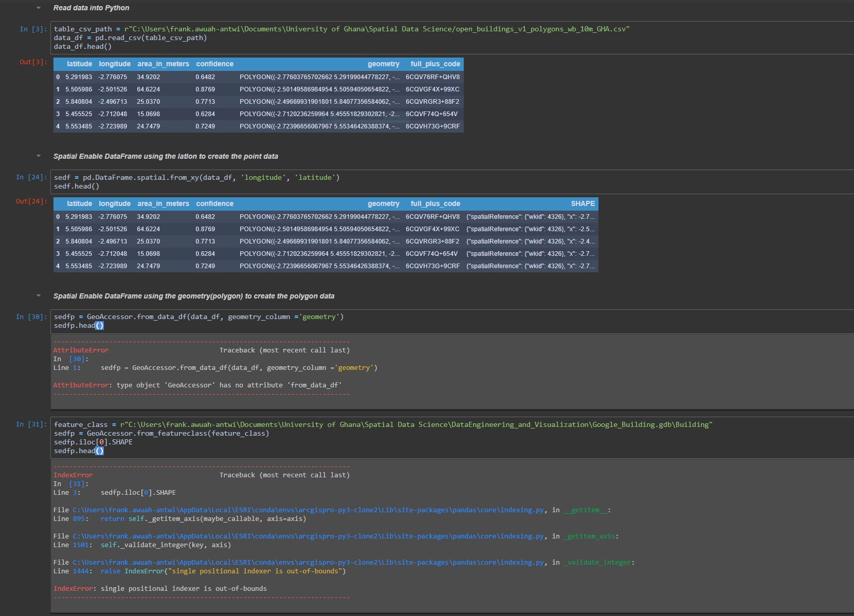This screenshot has width=854, height=616.
Task: Click the geometry column header in Out[24] table
Action: coord(384,203)
